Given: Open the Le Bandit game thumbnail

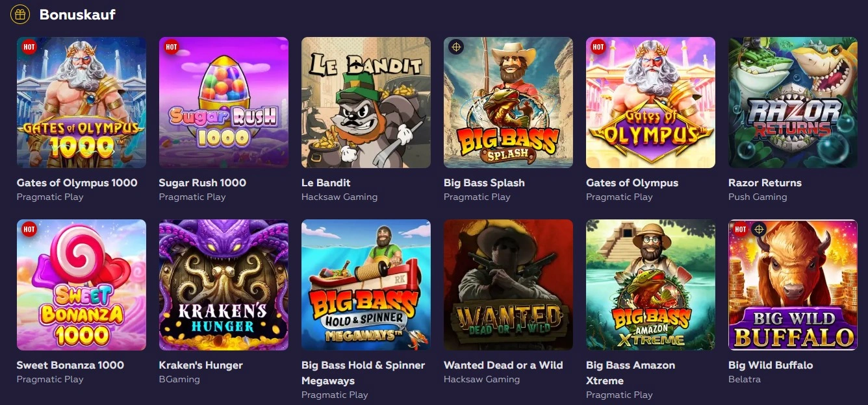Looking at the screenshot, I should 366,103.
